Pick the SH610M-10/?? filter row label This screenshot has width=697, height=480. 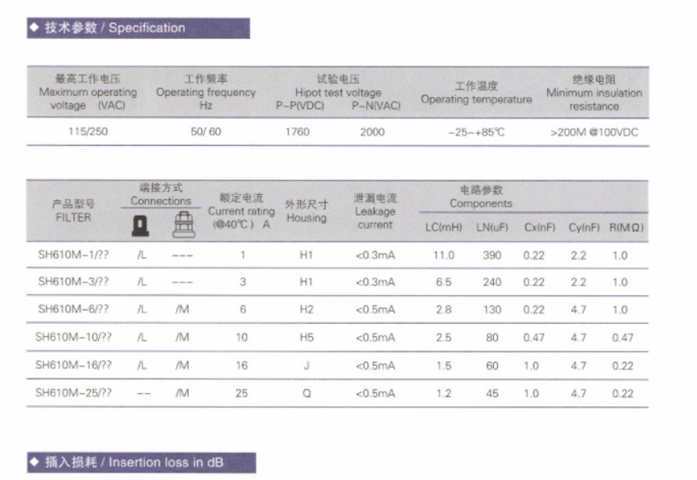click(x=73, y=337)
